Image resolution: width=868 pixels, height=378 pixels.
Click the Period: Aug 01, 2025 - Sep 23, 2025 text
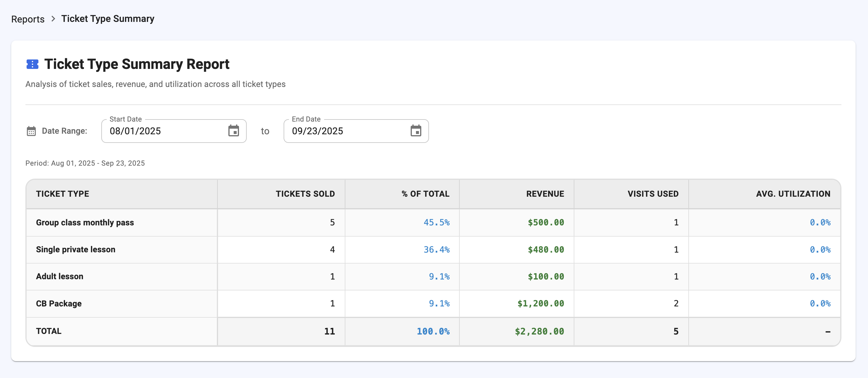click(85, 163)
